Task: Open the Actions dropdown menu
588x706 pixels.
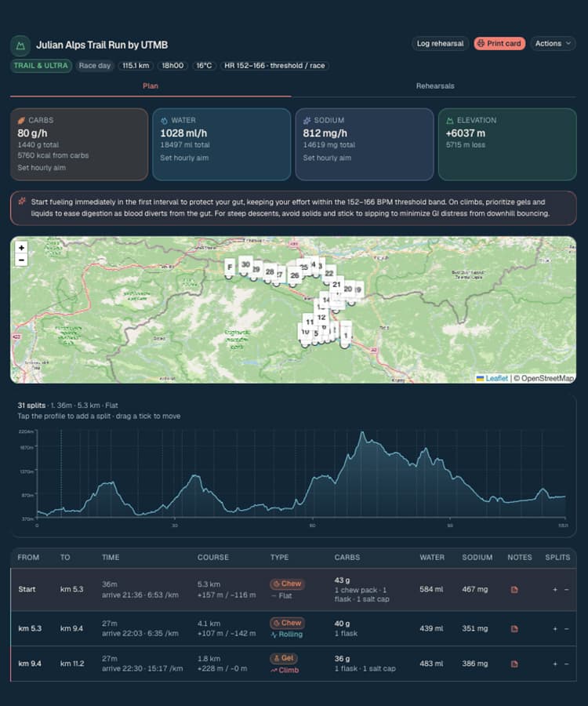Action: click(x=553, y=44)
